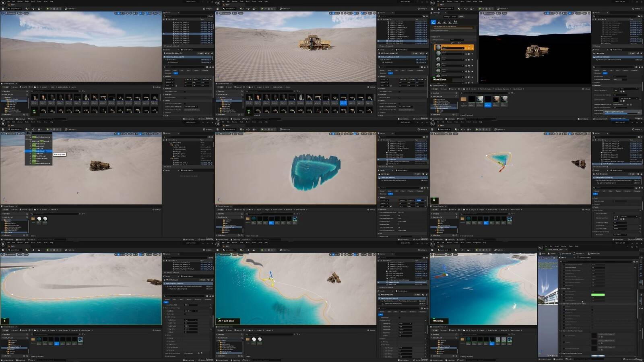Choose the highlighted Water Body Ocean menu entry

point(39,151)
